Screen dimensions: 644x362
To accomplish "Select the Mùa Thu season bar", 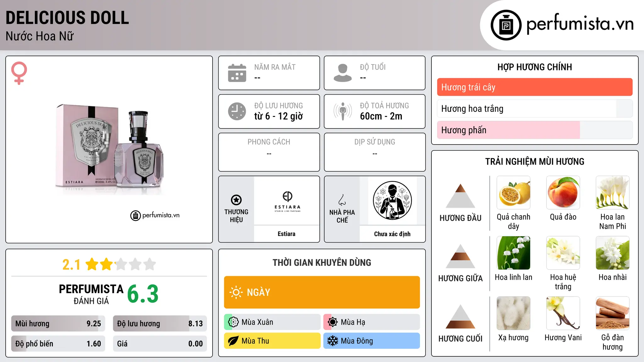I will pos(272,341).
